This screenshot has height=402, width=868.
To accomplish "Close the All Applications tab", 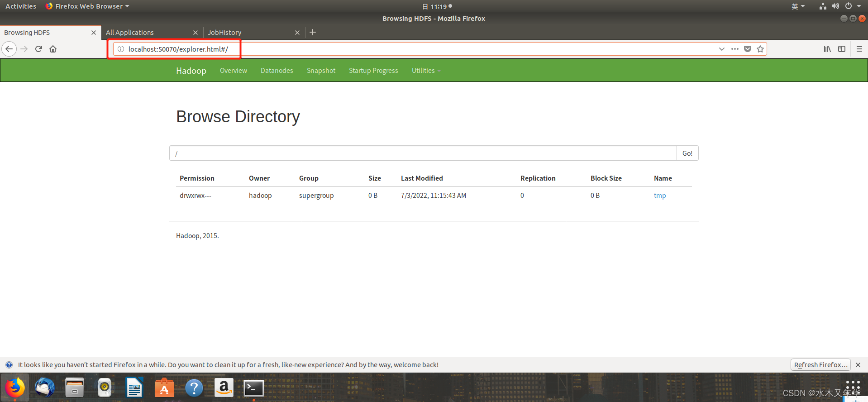I will point(196,33).
